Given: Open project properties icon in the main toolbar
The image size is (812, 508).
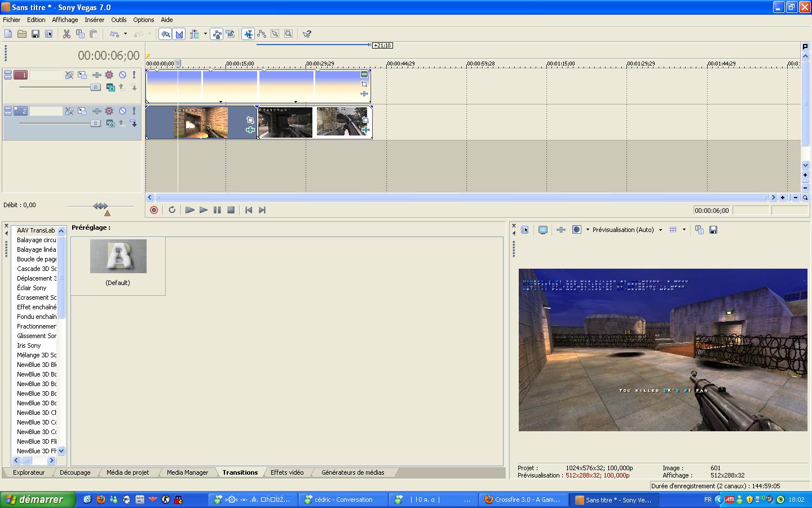Looking at the screenshot, I should click(49, 34).
